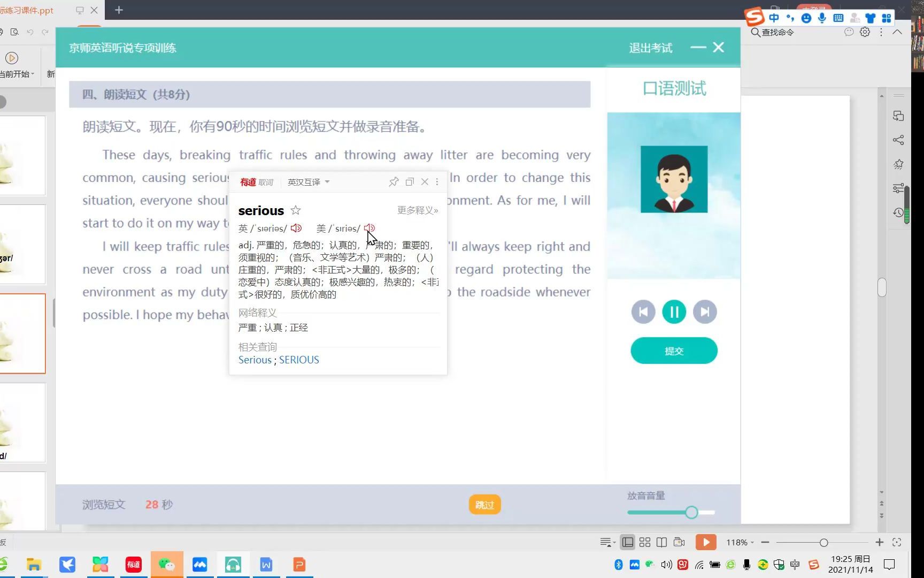Open Youdao dictionary in taskbar
Screen dimensions: 924x578
tap(133, 565)
